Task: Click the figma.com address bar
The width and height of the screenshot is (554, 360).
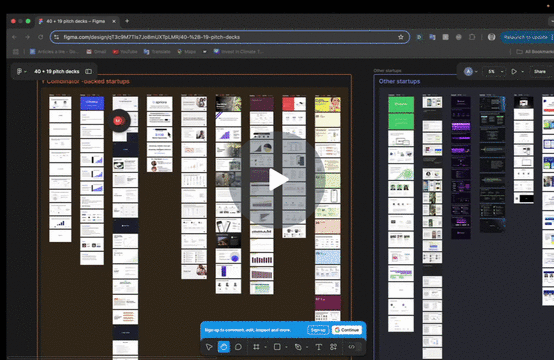Action: 230,37
